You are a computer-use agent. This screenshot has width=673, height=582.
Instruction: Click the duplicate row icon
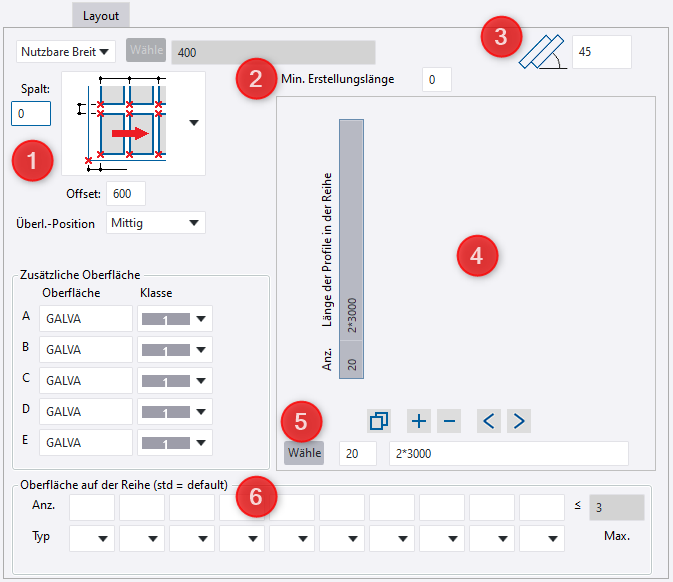click(x=379, y=421)
